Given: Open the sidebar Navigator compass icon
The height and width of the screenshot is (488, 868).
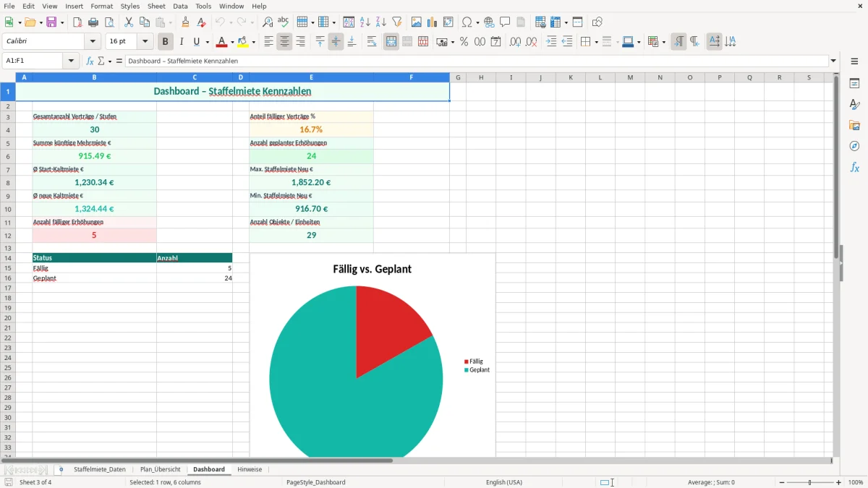Looking at the screenshot, I should [854, 146].
